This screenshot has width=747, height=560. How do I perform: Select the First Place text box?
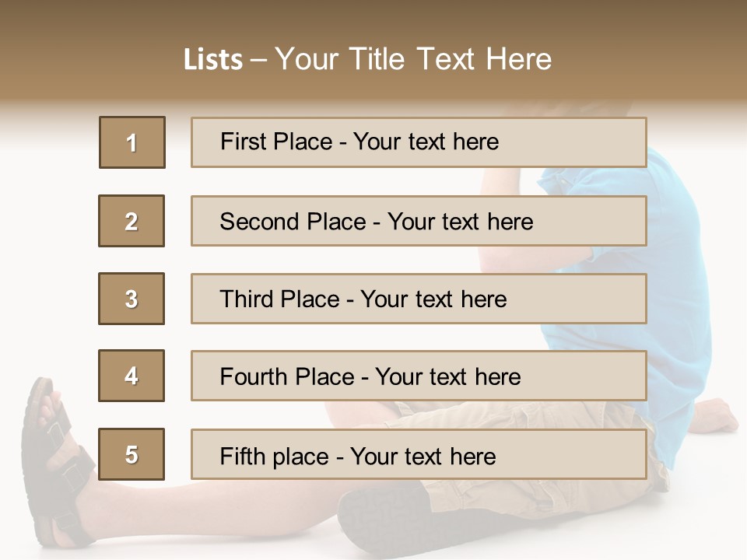[419, 142]
